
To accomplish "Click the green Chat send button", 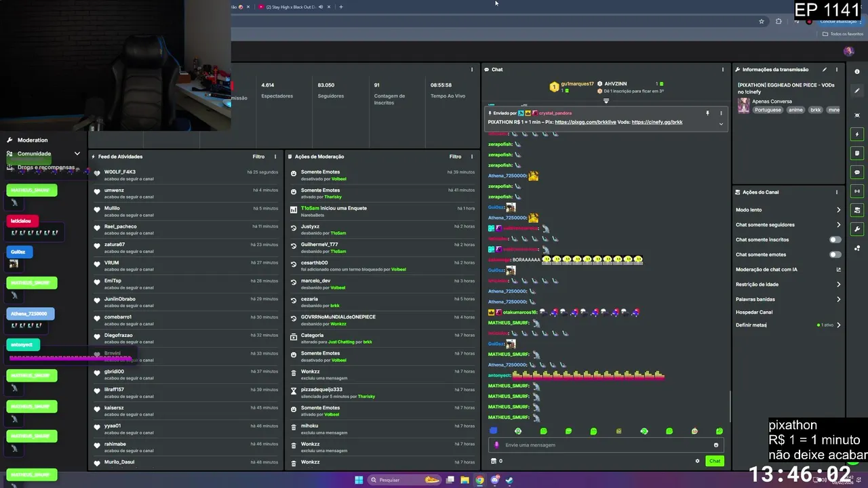I will coord(715,461).
